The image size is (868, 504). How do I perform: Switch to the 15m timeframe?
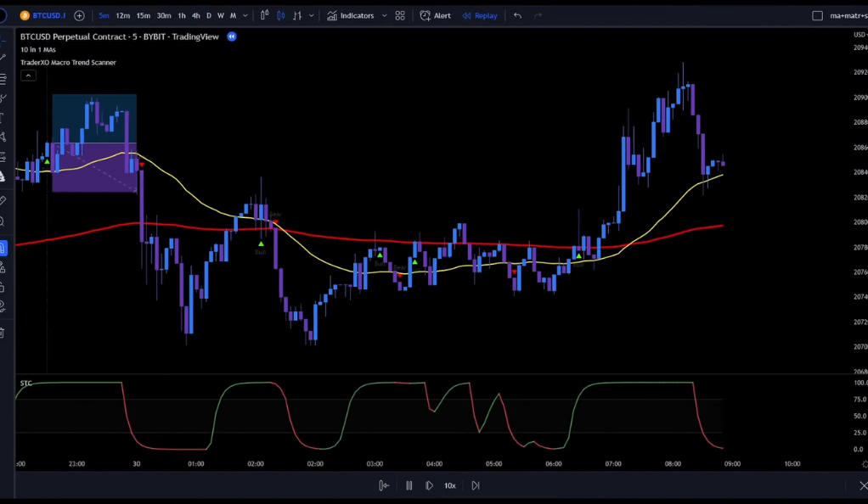click(144, 15)
